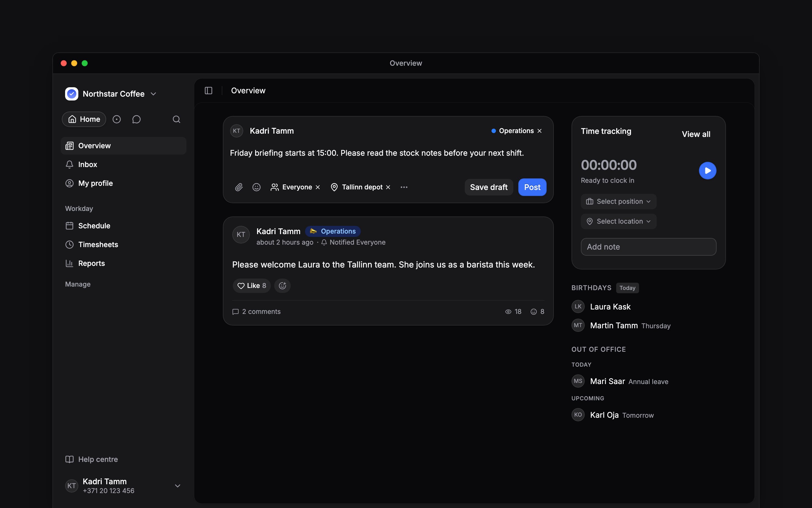
Task: Open the Timesheets page
Action: (124, 245)
